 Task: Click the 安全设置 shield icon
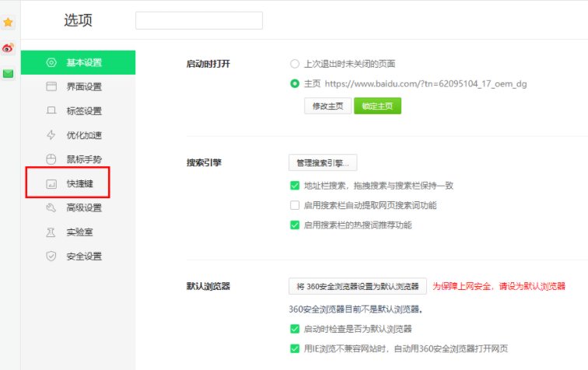[x=51, y=256]
